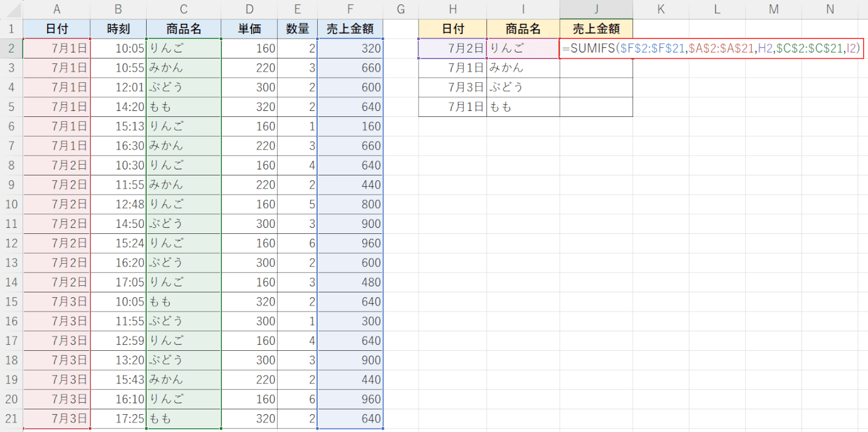The width and height of the screenshot is (868, 432).
Task: Select row 12 header
Action: coord(11,243)
